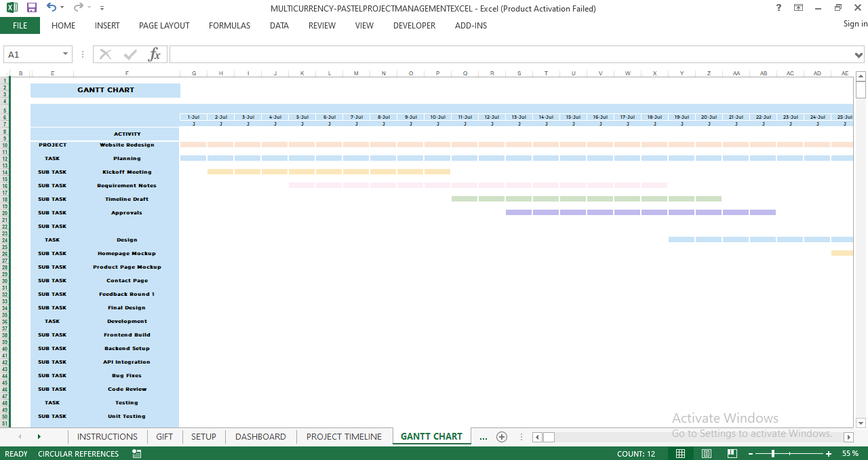Switch to Page Break Preview

[x=732, y=453]
